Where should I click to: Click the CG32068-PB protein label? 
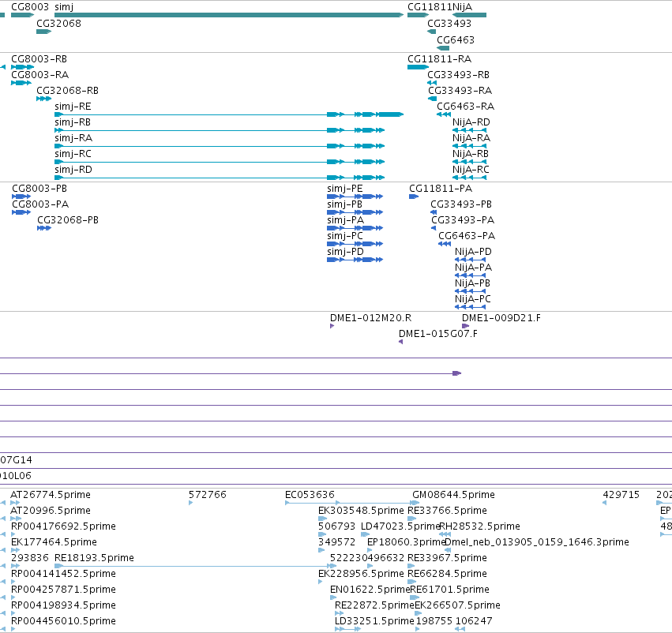point(68,220)
